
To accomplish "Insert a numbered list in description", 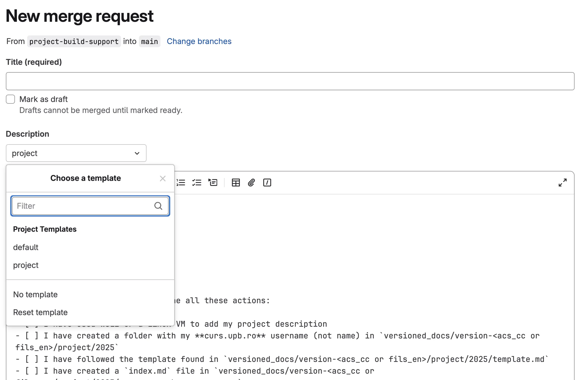I will pyautogui.click(x=181, y=183).
